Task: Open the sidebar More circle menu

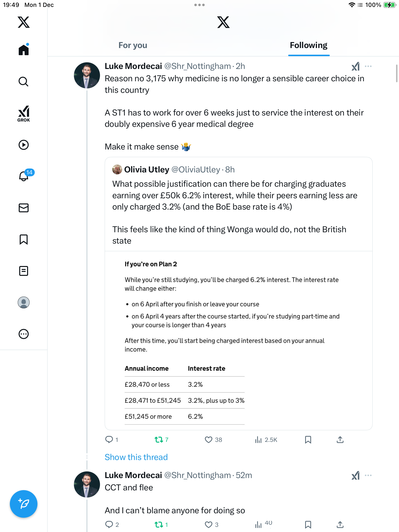Action: click(24, 334)
